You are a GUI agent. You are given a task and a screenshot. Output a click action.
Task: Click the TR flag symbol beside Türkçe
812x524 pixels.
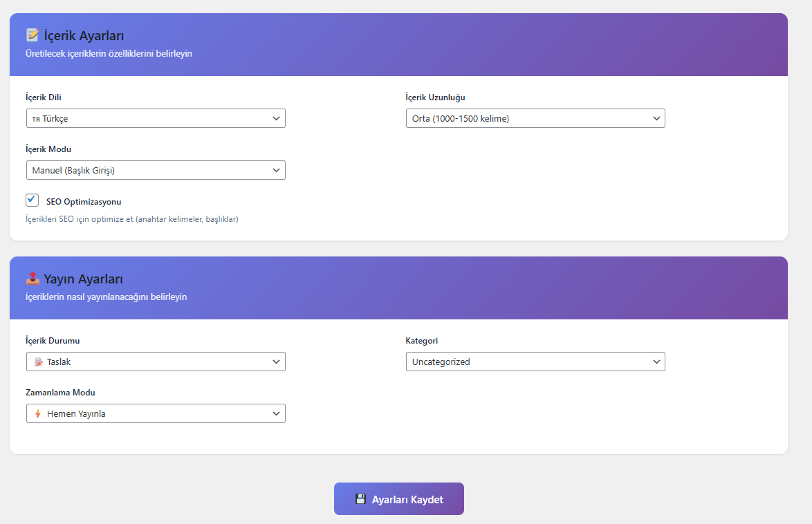(x=36, y=119)
